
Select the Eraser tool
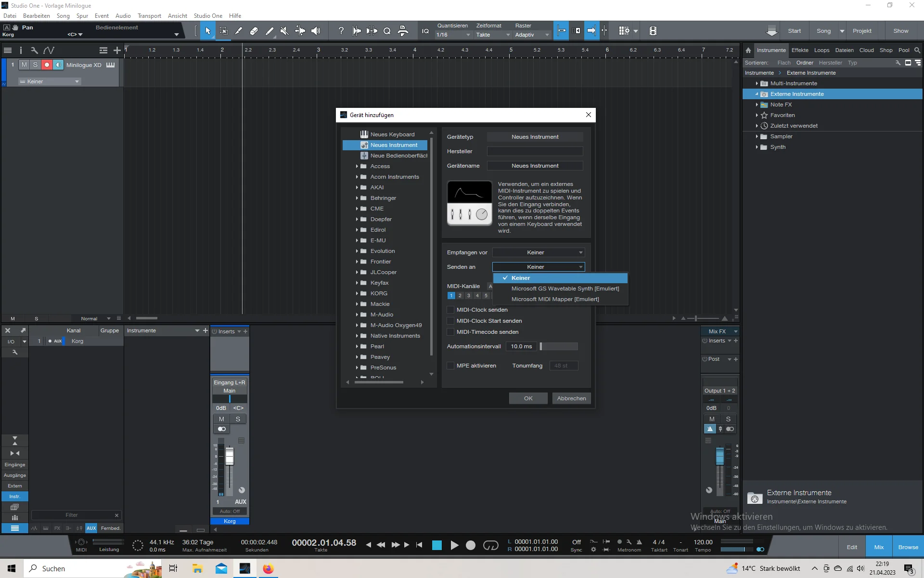pos(254,31)
